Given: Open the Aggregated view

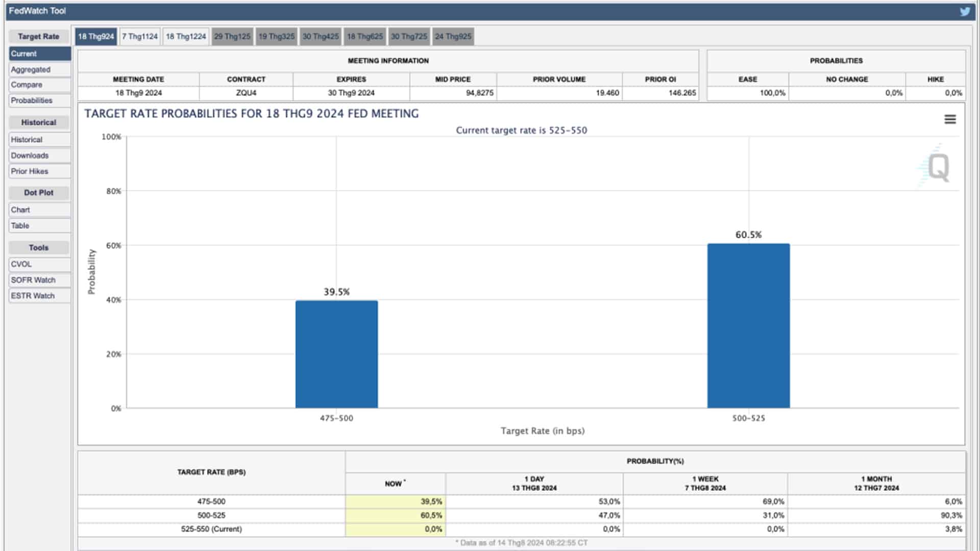Looking at the screenshot, I should (x=40, y=69).
